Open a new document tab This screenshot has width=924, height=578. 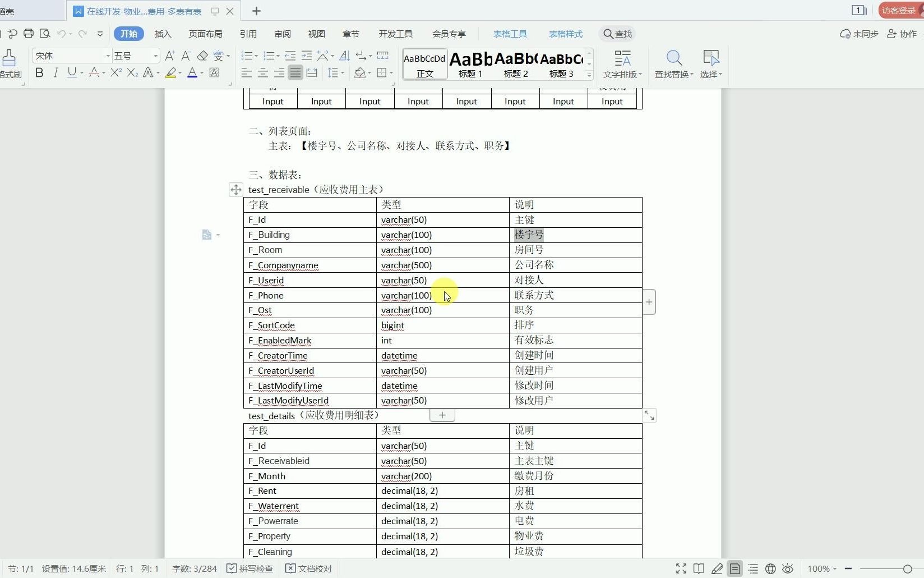[x=256, y=11]
